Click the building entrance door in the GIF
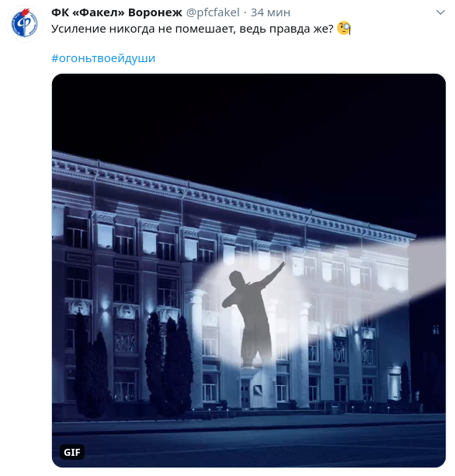The image size is (455, 476). pyautogui.click(x=245, y=393)
